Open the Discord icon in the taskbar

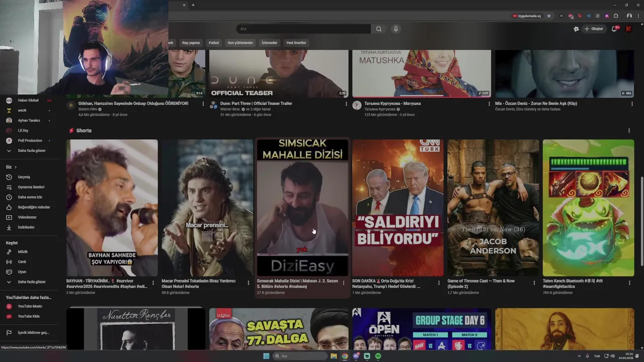coord(356,356)
